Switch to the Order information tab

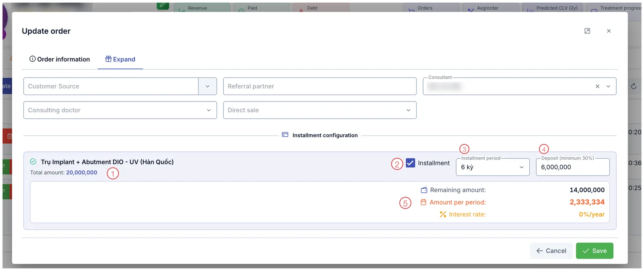coord(60,59)
